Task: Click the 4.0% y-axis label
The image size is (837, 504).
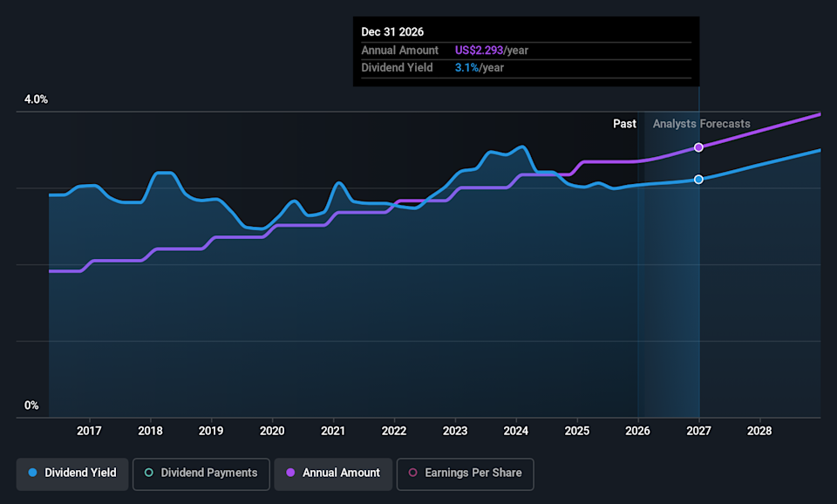Action: pos(36,100)
